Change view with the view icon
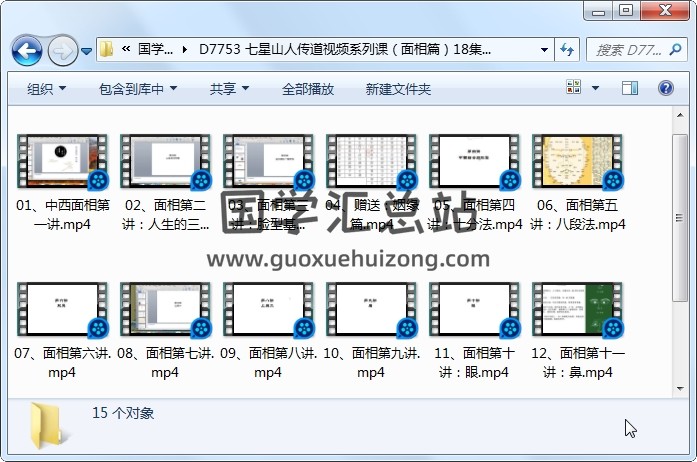 573,87
